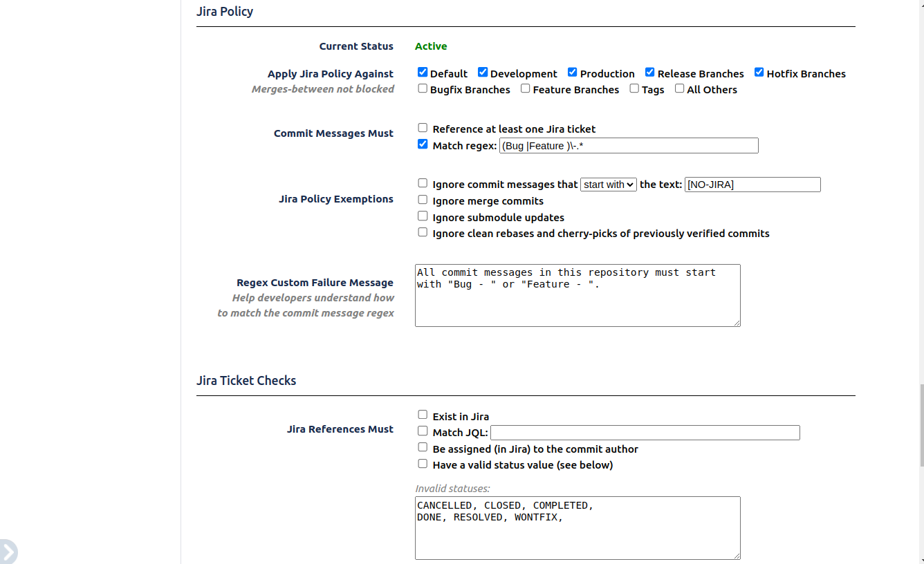Click the page vertical scrollbar

pyautogui.click(x=921, y=425)
